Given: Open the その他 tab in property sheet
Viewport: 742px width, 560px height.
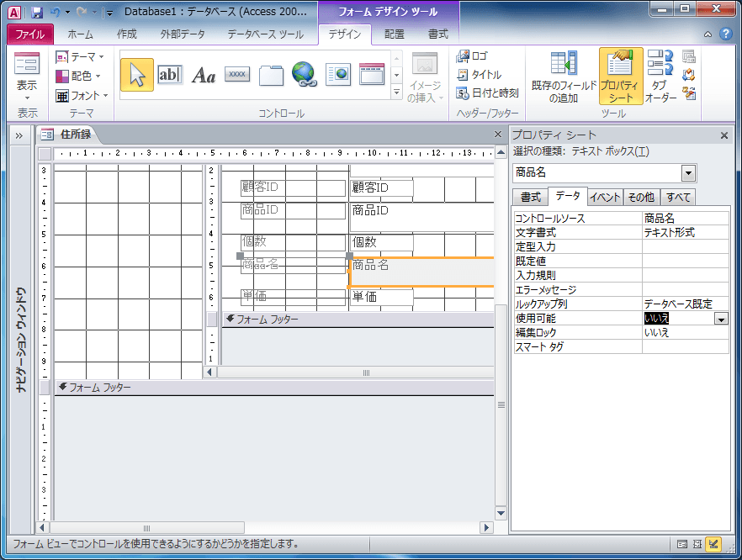Looking at the screenshot, I should coord(641,198).
